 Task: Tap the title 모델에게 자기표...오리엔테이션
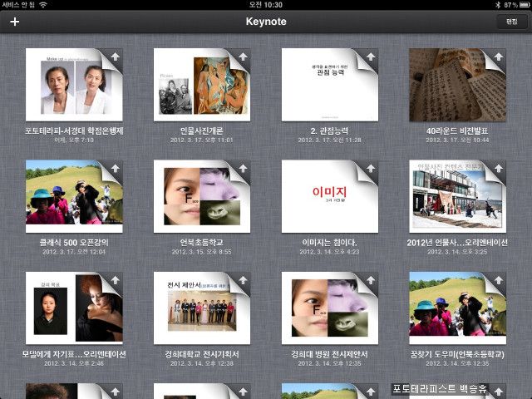coord(74,354)
